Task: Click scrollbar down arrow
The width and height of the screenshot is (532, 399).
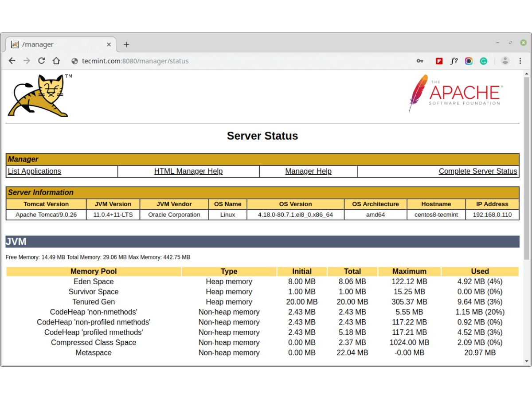Action: click(527, 361)
